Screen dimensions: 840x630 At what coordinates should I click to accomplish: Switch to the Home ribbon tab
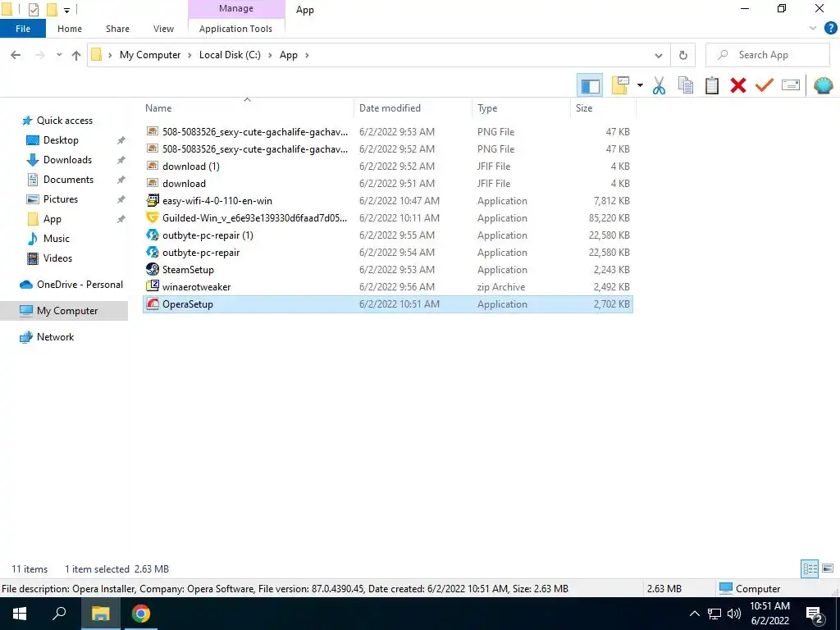coord(70,29)
